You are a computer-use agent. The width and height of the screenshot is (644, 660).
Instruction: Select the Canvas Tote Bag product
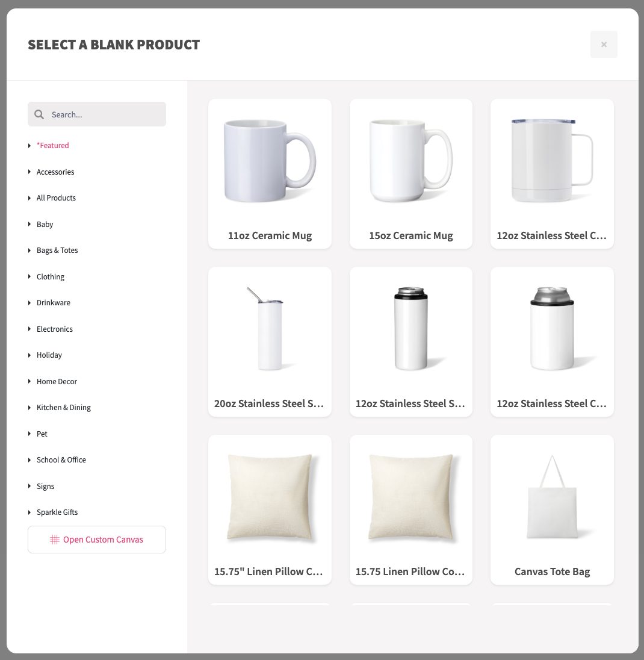pos(552,509)
